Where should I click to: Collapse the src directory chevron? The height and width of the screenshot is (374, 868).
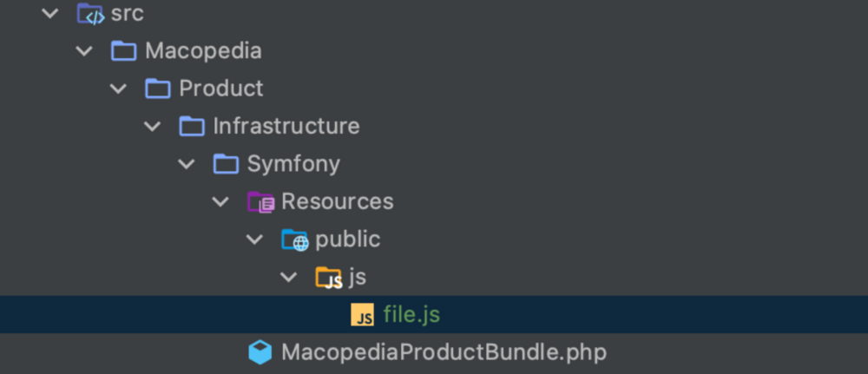pyautogui.click(x=50, y=14)
